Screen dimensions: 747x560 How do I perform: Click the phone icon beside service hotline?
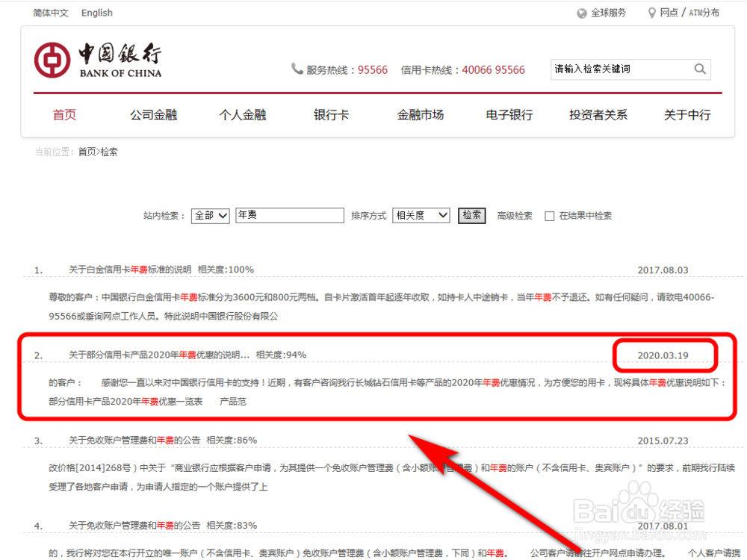pos(297,69)
